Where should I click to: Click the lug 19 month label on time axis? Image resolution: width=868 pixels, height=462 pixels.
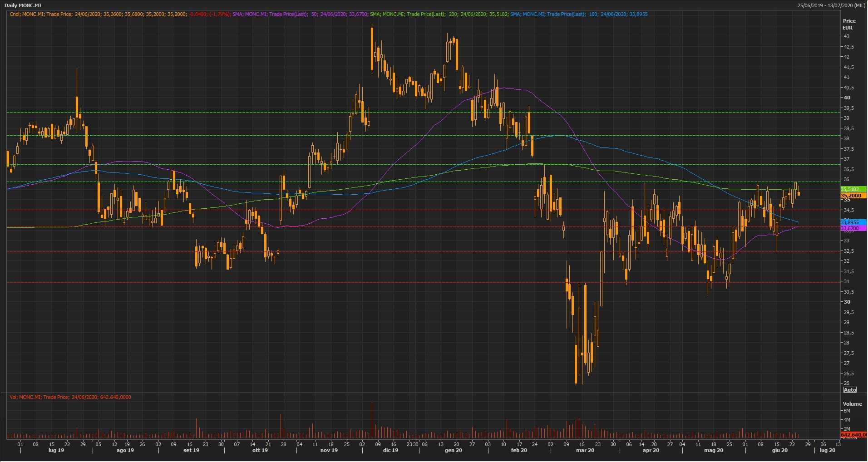[x=56, y=451]
